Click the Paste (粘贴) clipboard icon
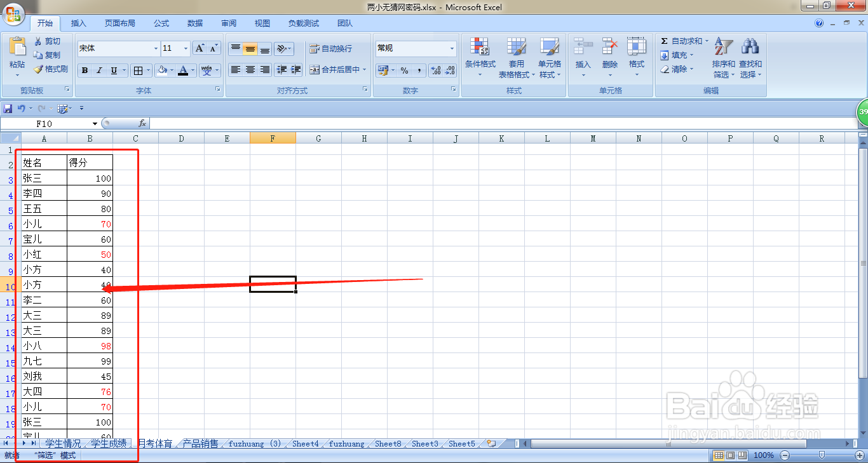 tap(17, 46)
